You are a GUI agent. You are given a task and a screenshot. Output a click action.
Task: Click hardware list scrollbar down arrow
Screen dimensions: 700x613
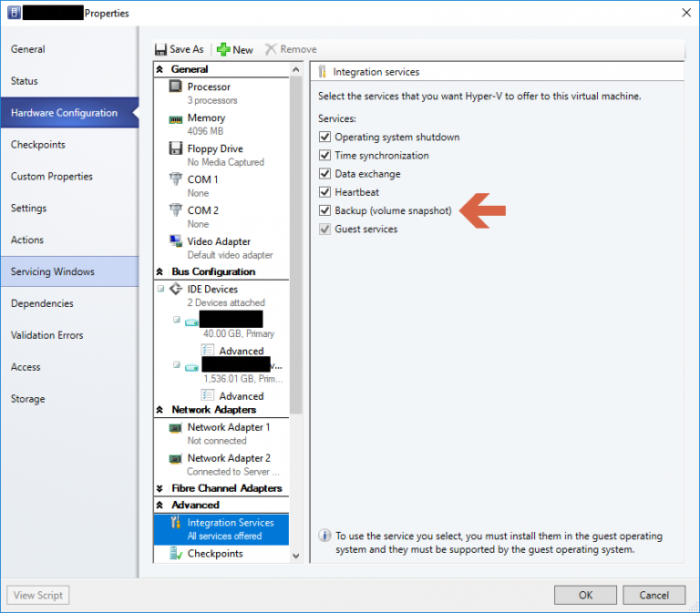pyautogui.click(x=295, y=556)
